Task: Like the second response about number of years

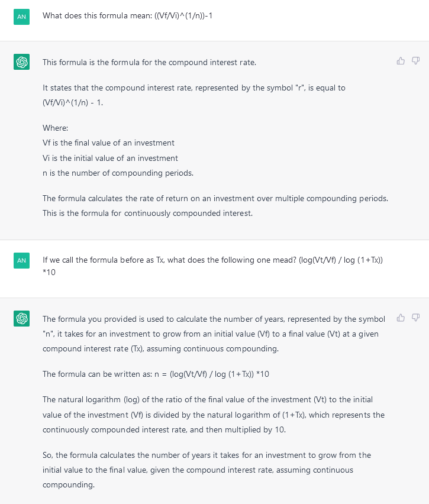Action: point(401,318)
